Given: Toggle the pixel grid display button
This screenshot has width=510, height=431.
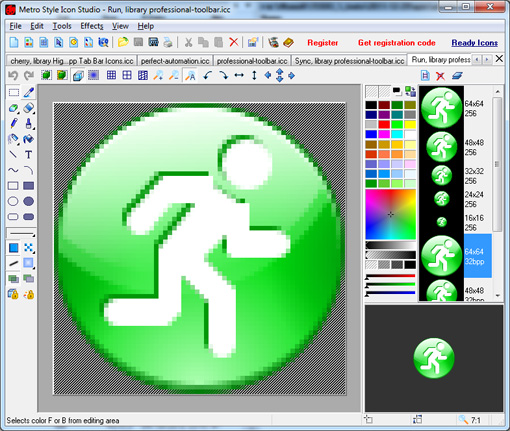Looking at the screenshot, I should [111, 76].
